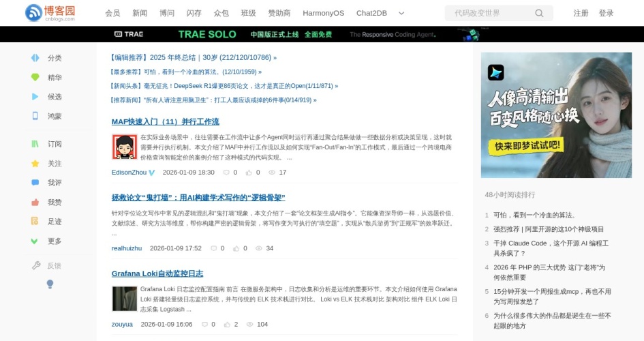The height and width of the screenshot is (341, 644).
Task: Click the 登录 login link
Action: click(x=606, y=13)
